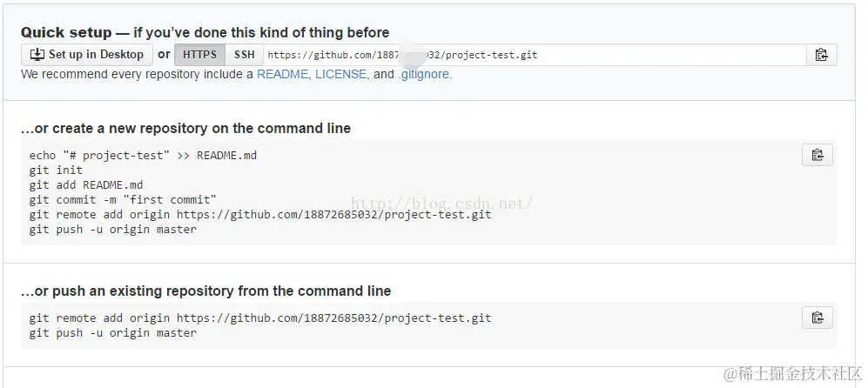The width and height of the screenshot is (868, 388).
Task: Copy the new repository commands block
Action: [x=817, y=155]
